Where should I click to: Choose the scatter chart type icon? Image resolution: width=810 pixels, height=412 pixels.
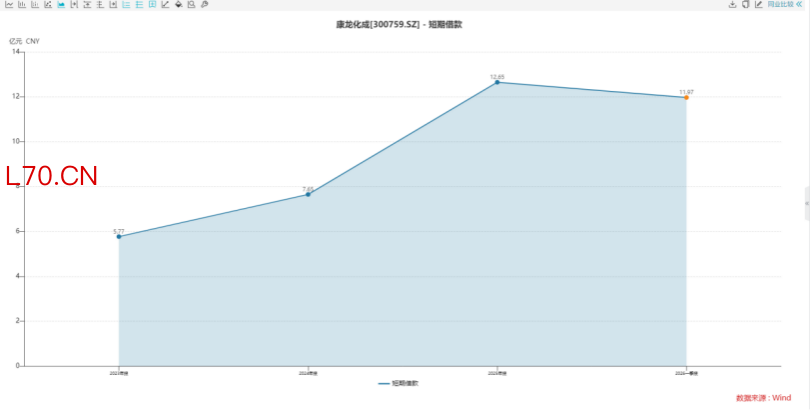(x=48, y=4)
